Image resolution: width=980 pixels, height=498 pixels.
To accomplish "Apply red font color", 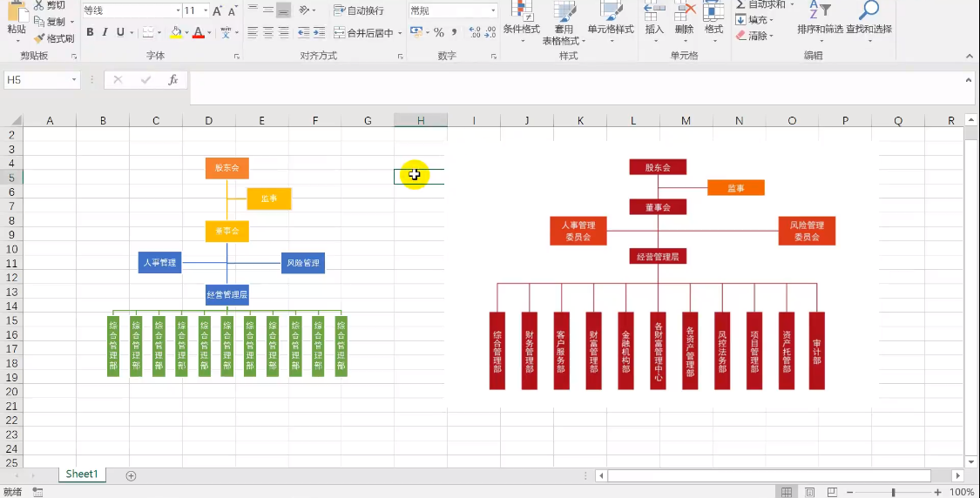I will [x=198, y=32].
